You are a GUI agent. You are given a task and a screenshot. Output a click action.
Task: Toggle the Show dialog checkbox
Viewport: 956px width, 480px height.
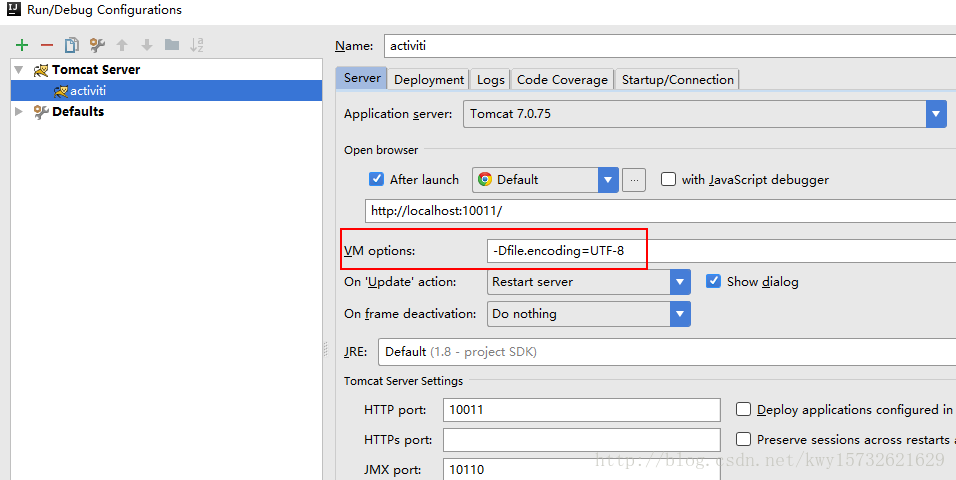pos(713,281)
